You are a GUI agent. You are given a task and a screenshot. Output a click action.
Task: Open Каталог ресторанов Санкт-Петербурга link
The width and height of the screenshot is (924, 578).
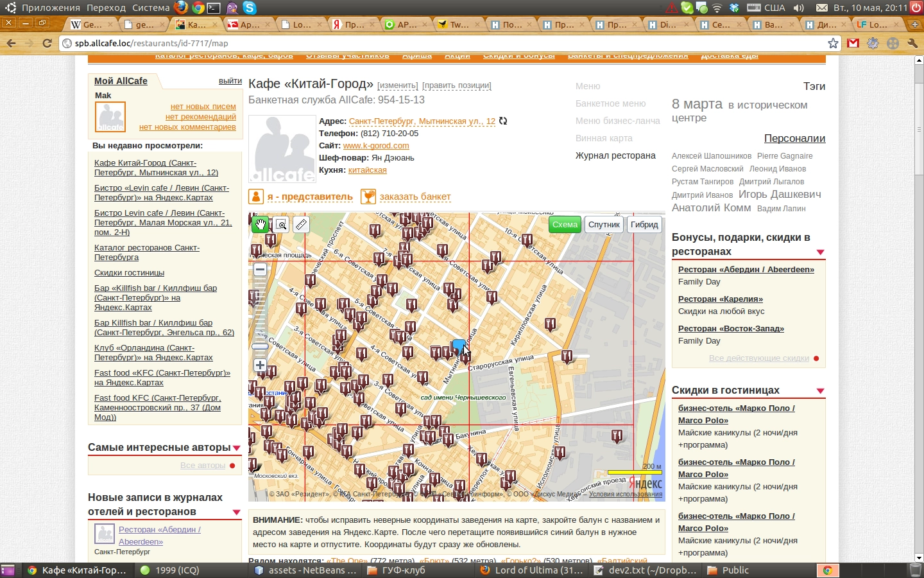[x=147, y=252]
